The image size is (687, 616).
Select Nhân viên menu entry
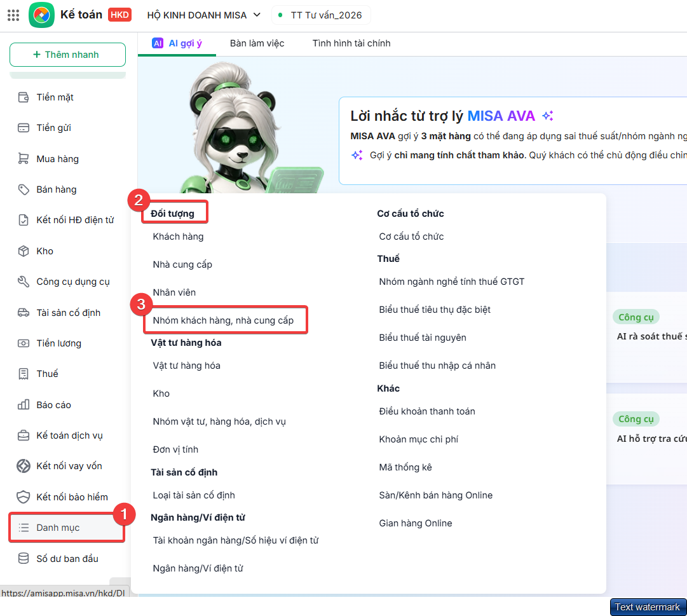point(174,292)
